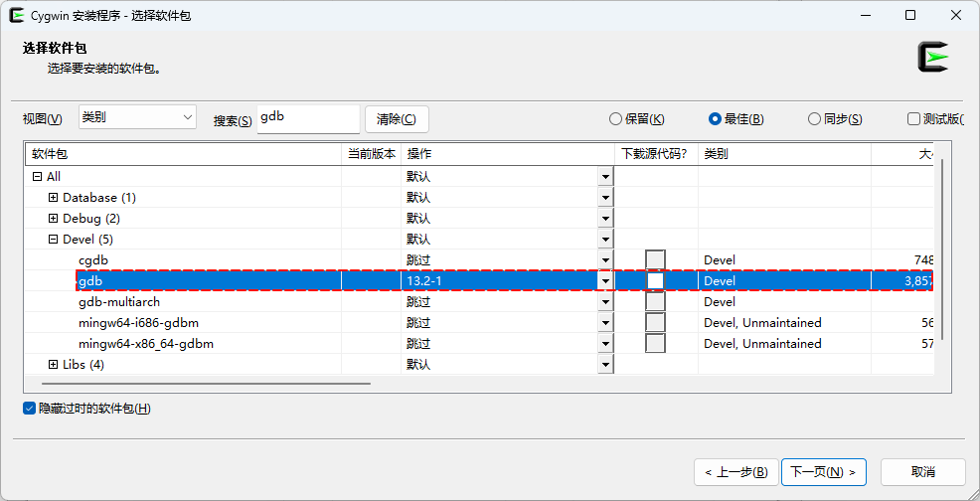Select the gdb-multiarch package row
Screen dimensions: 980x501
[x=479, y=301]
